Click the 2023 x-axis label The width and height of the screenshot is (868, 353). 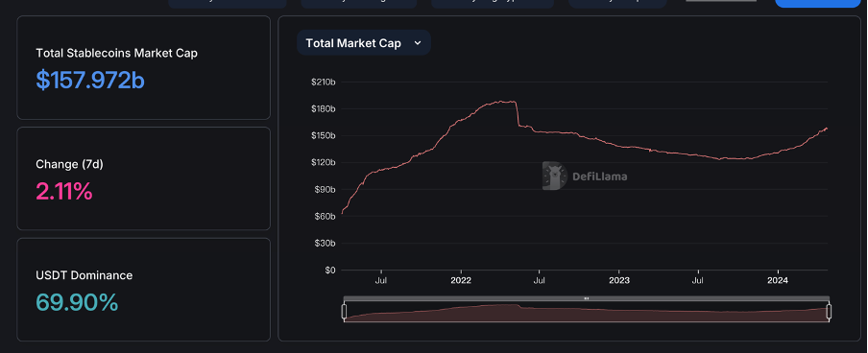pyautogui.click(x=619, y=280)
